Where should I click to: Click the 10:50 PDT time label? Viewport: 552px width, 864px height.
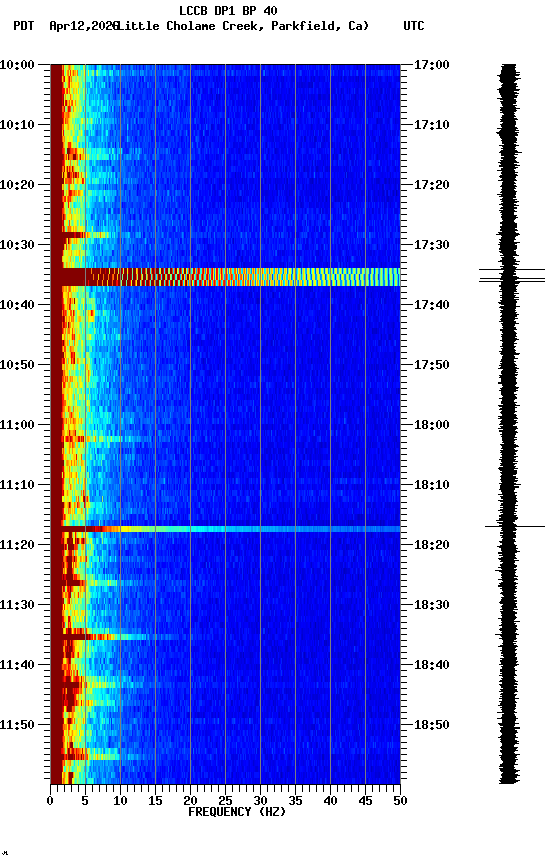tap(17, 365)
